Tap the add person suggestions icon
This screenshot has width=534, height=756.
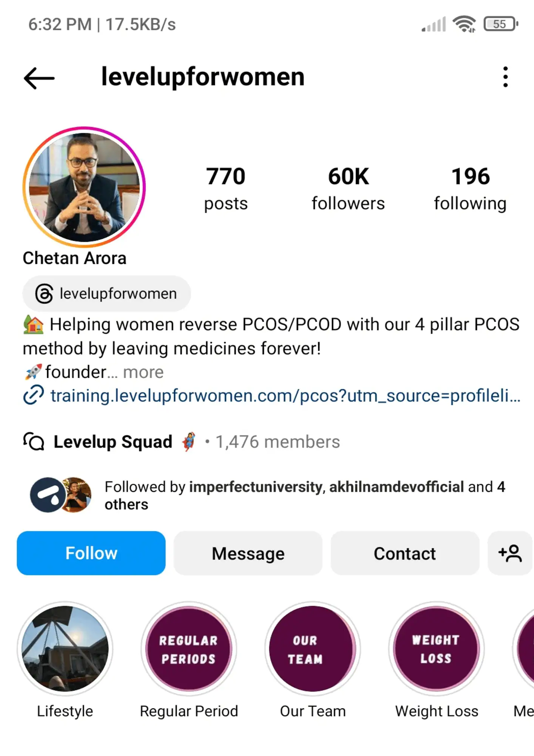pyautogui.click(x=510, y=553)
